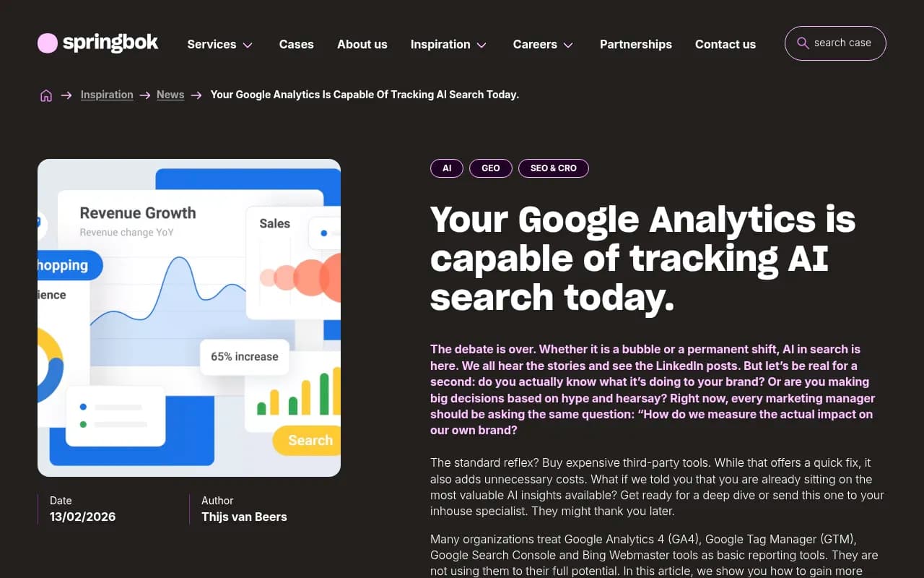Click the 65% increase badge in the graphic
924x578 pixels.
244,356
